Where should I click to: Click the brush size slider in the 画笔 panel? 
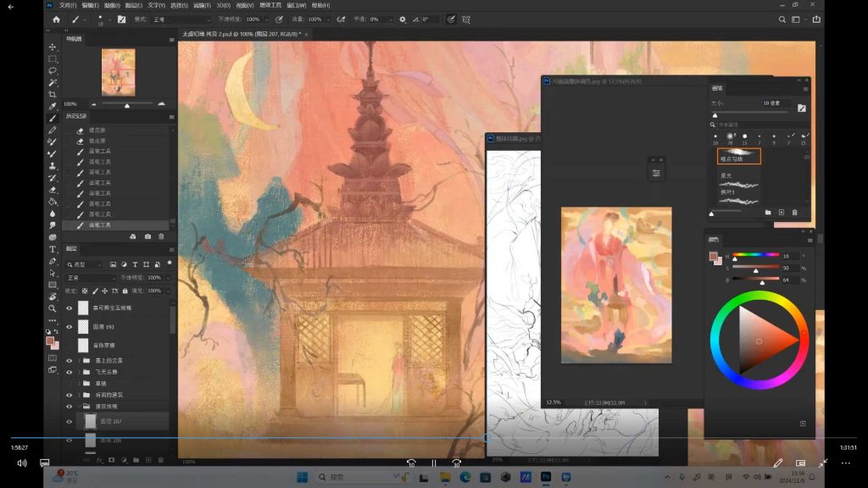[715, 114]
